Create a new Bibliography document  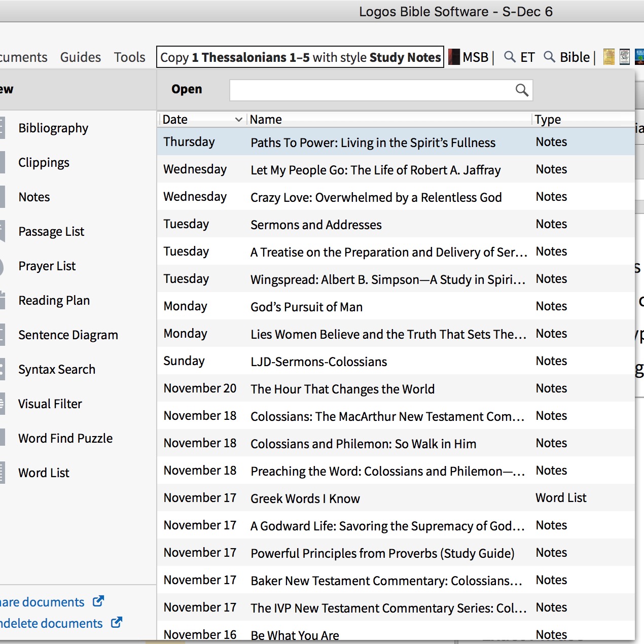[x=53, y=128]
